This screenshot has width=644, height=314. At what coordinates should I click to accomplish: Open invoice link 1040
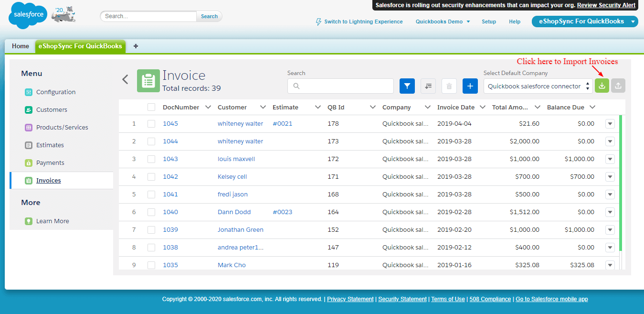[170, 212]
